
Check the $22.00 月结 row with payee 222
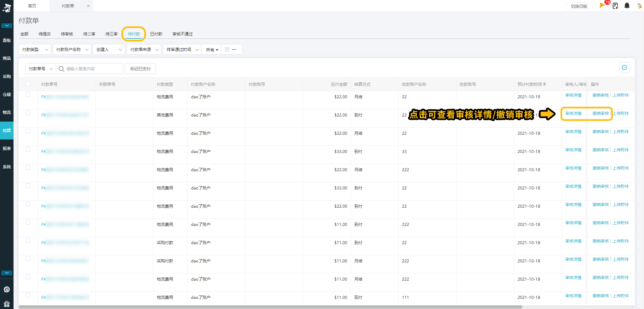tap(28, 168)
